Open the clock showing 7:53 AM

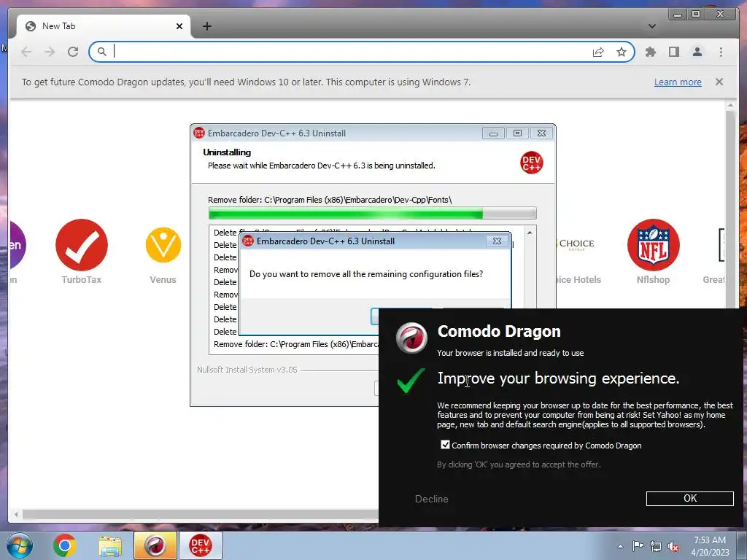click(x=710, y=545)
